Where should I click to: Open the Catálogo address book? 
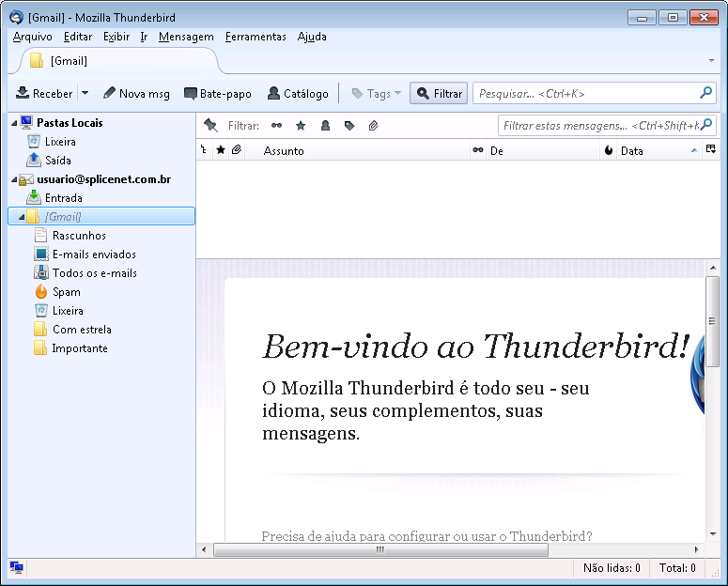pos(298,93)
